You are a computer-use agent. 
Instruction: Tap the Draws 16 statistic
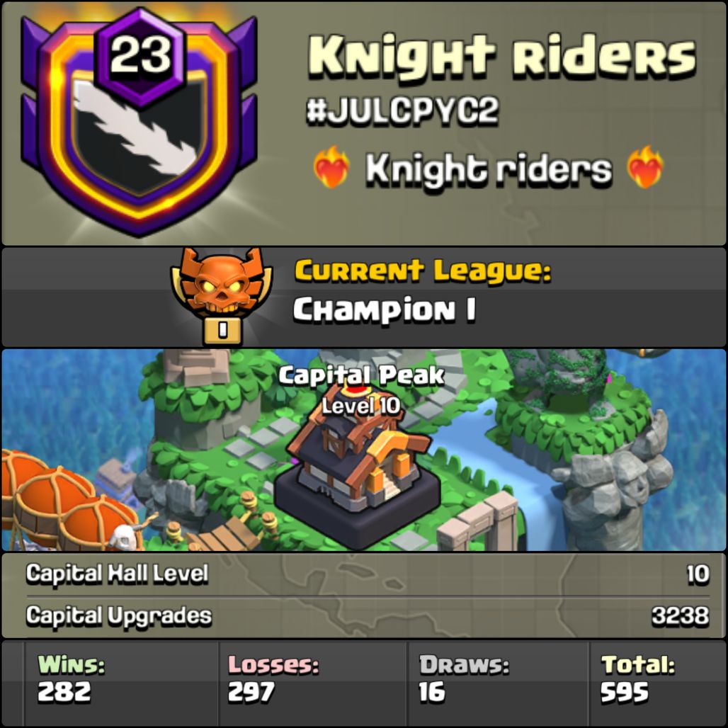[x=464, y=678]
